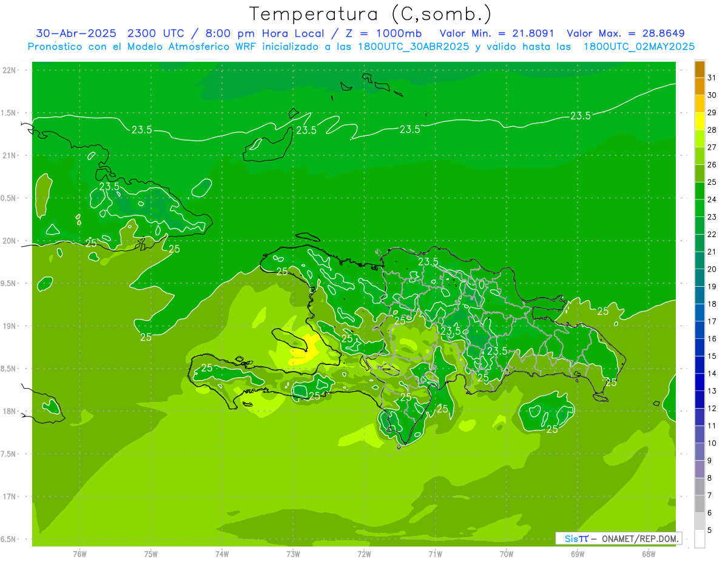Click the dark blue legend band between 13 and 14
The image size is (728, 562).
click(699, 382)
